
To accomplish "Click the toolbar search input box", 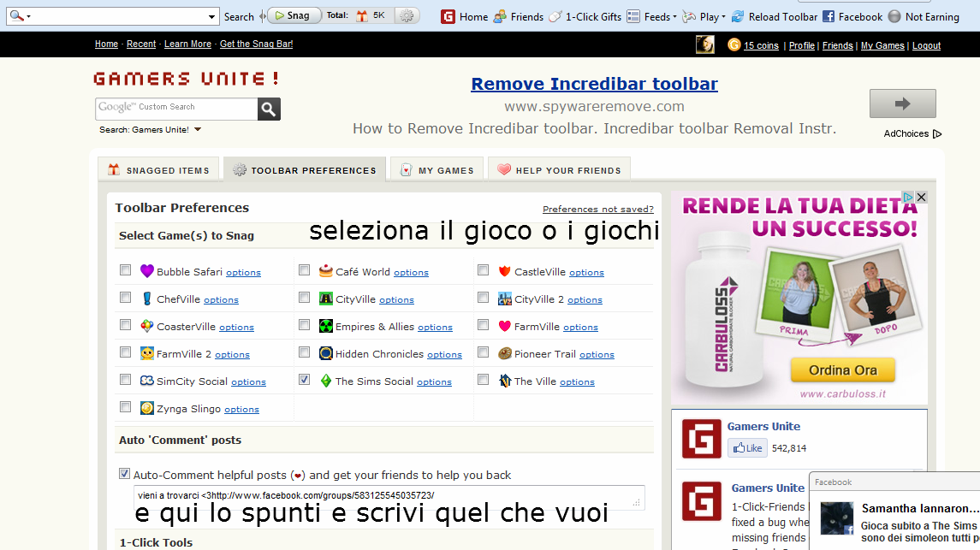I will pyautogui.click(x=112, y=16).
